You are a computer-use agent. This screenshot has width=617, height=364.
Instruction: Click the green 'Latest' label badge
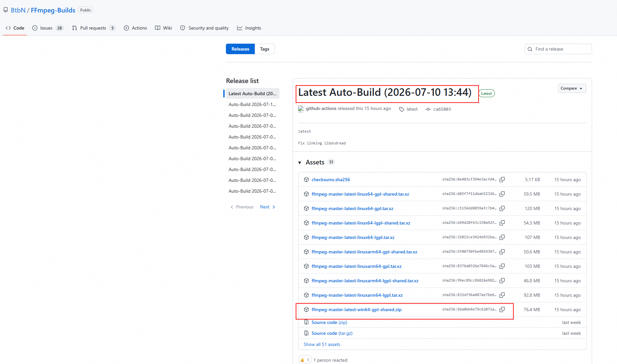(x=487, y=94)
